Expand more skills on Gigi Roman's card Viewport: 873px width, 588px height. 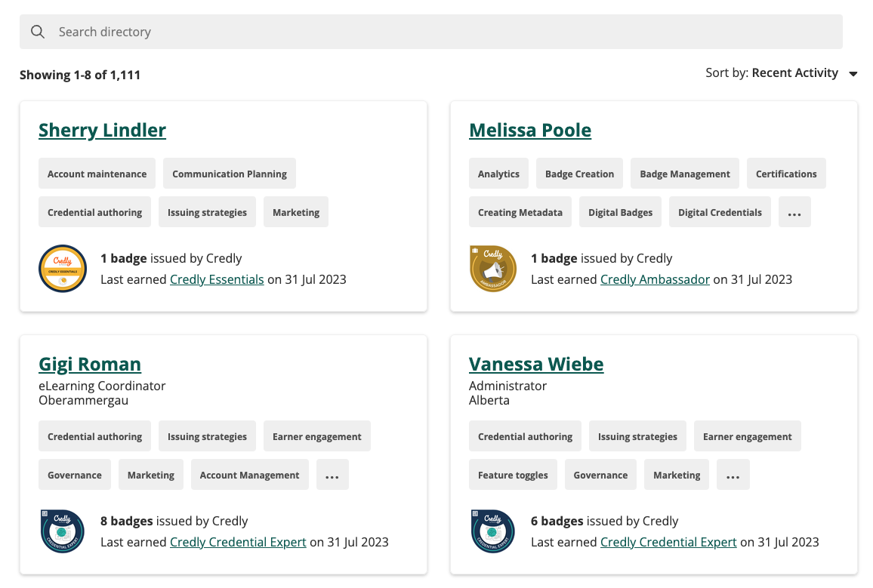pyautogui.click(x=332, y=476)
